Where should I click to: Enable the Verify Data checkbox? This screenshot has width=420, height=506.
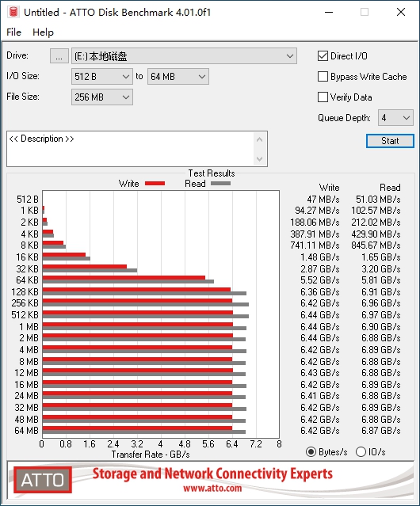point(323,97)
